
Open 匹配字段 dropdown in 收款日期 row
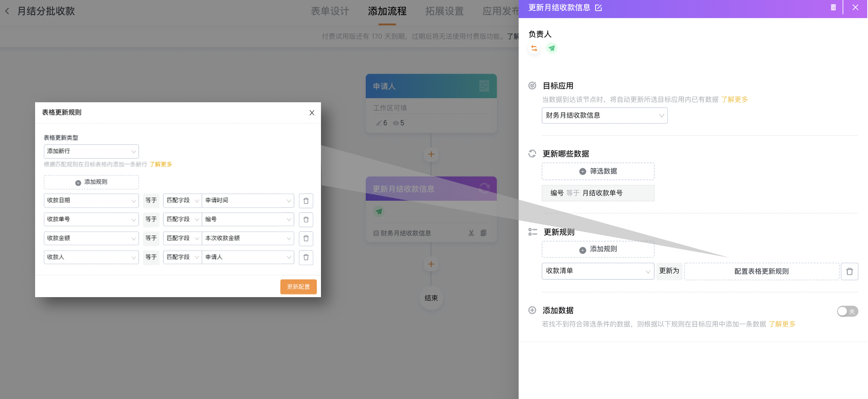(x=182, y=201)
